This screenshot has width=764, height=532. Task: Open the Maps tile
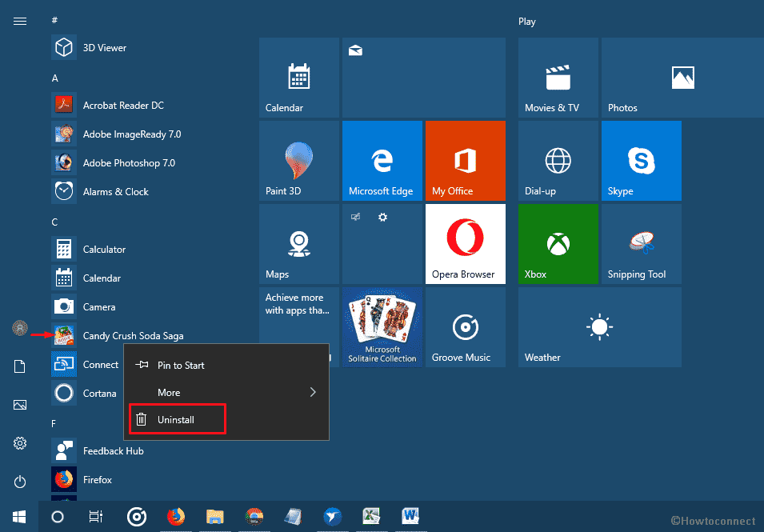pos(299,244)
